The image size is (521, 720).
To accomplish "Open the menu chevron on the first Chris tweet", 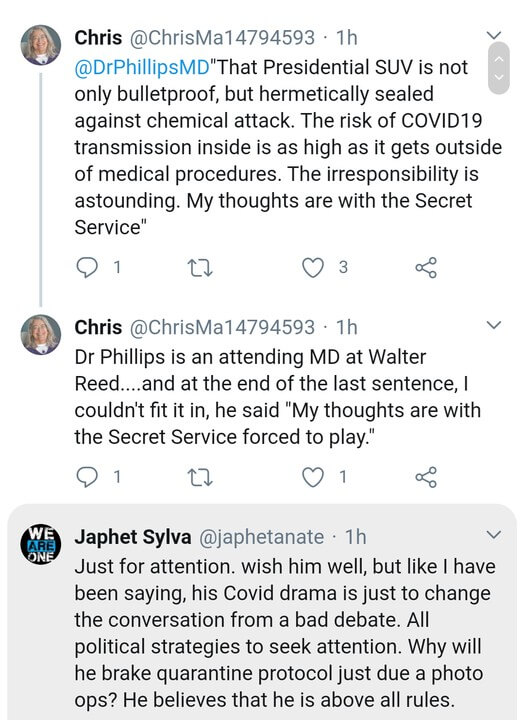I will coord(493,35).
